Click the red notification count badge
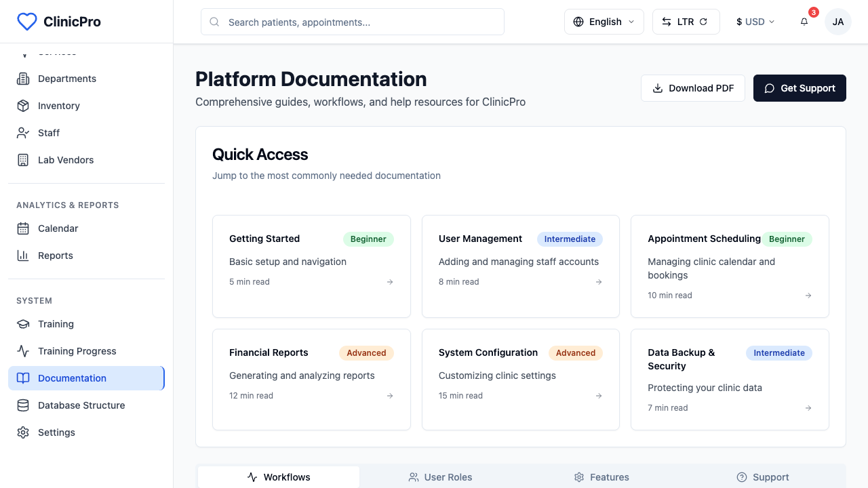Image resolution: width=868 pixels, height=488 pixels. pyautogui.click(x=814, y=12)
